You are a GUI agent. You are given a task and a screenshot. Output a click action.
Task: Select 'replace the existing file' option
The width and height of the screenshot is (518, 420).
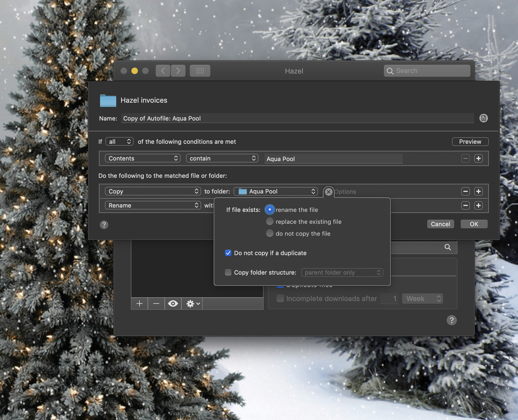[270, 222]
